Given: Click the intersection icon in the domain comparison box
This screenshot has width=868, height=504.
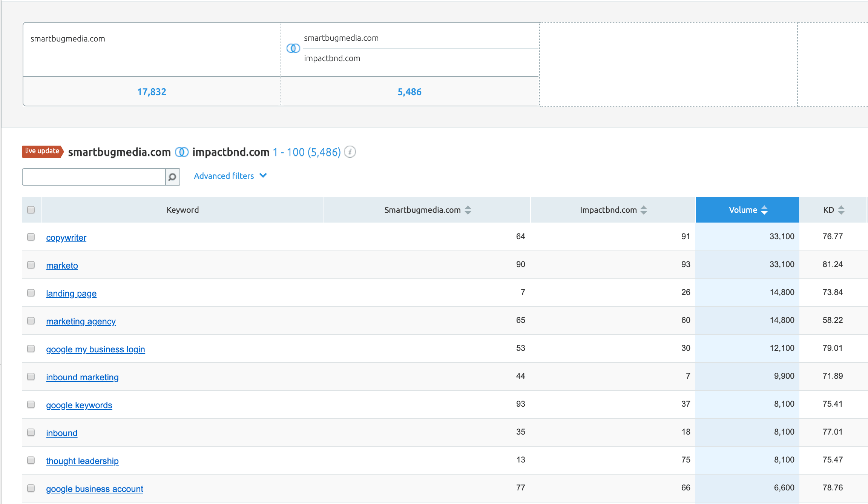Looking at the screenshot, I should [x=293, y=48].
